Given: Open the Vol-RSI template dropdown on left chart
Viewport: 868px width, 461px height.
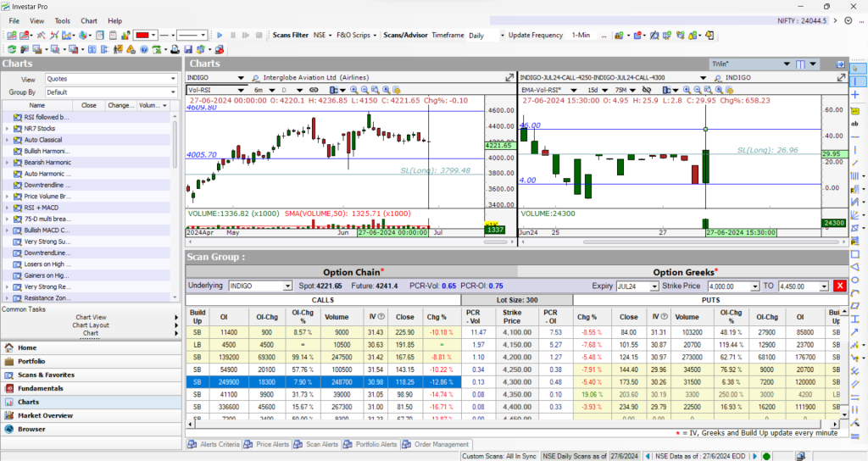Looking at the screenshot, I should tap(241, 90).
